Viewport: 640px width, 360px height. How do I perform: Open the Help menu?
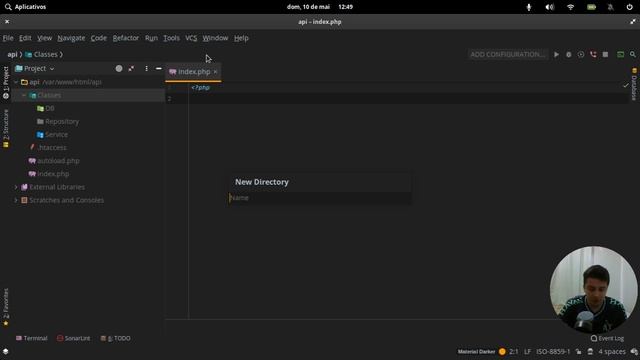pyautogui.click(x=241, y=38)
